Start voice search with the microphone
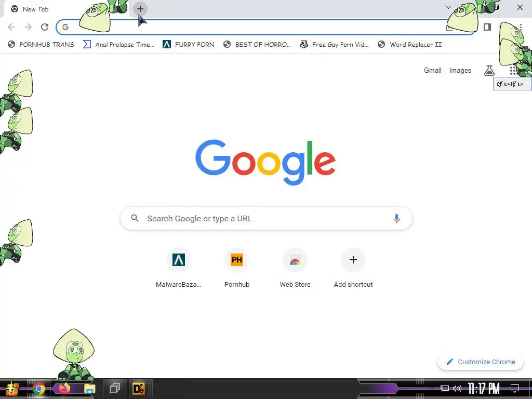This screenshot has height=399, width=532. click(x=396, y=219)
